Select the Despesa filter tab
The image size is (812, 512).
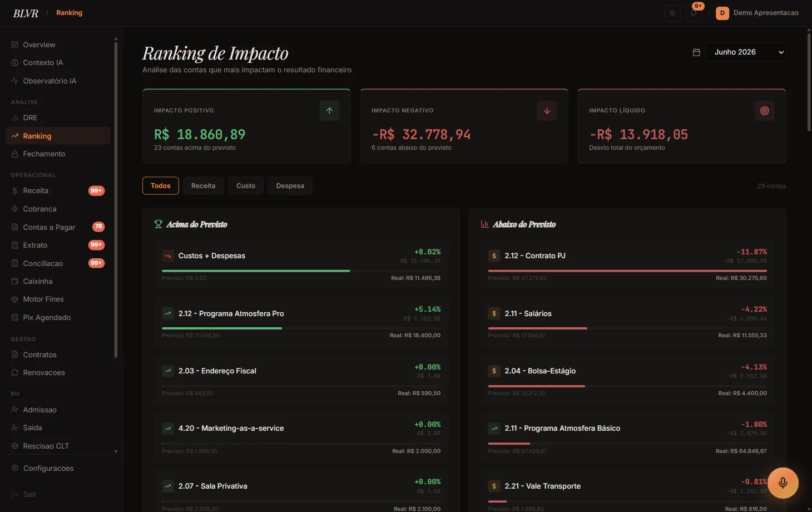[x=290, y=186]
